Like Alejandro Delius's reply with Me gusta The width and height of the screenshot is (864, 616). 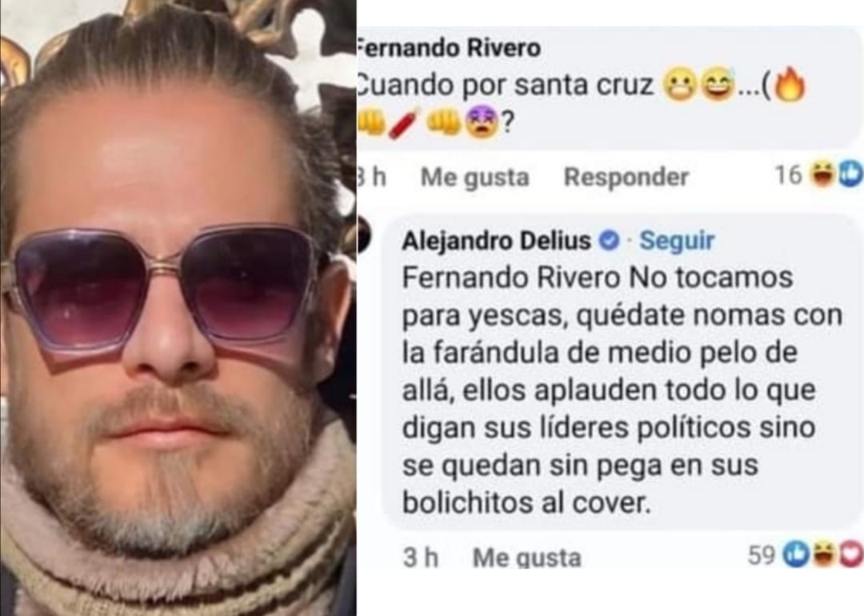pyautogui.click(x=526, y=558)
